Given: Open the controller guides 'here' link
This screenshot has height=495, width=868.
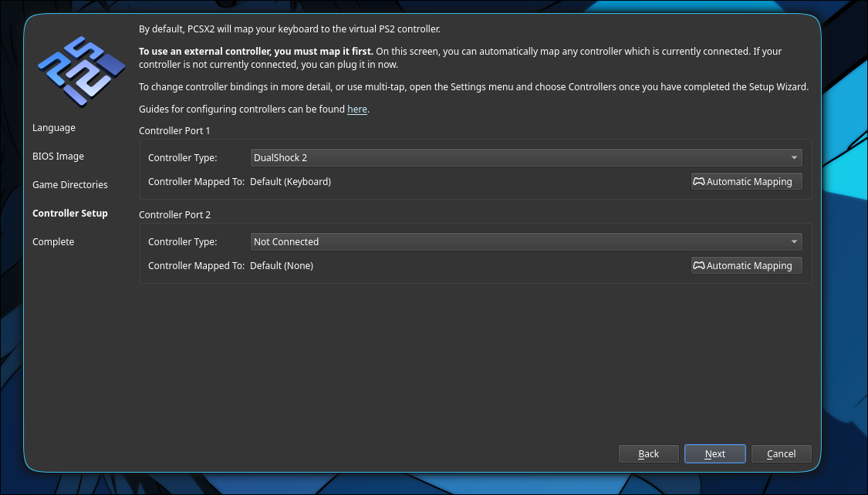Looking at the screenshot, I should pyautogui.click(x=357, y=109).
